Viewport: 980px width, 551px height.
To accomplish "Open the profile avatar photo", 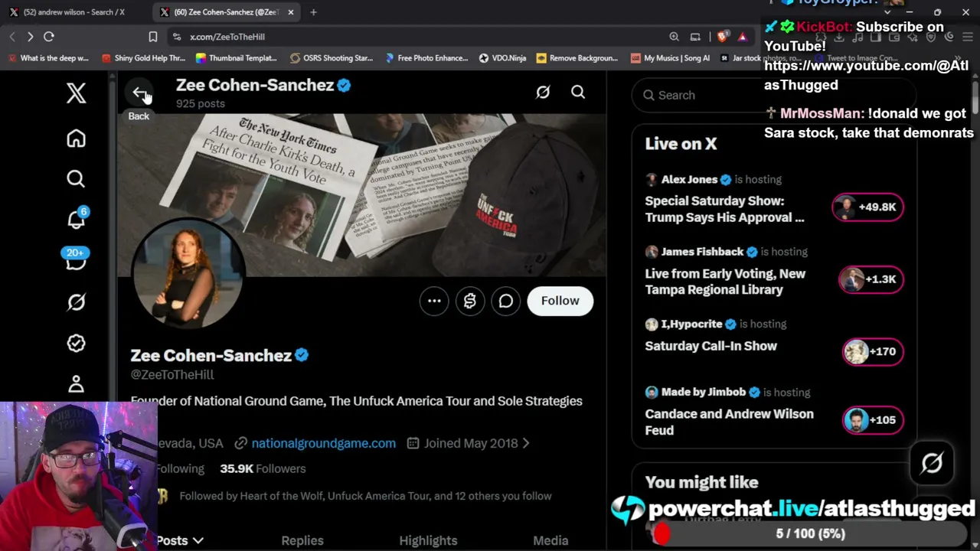I will 188,273.
